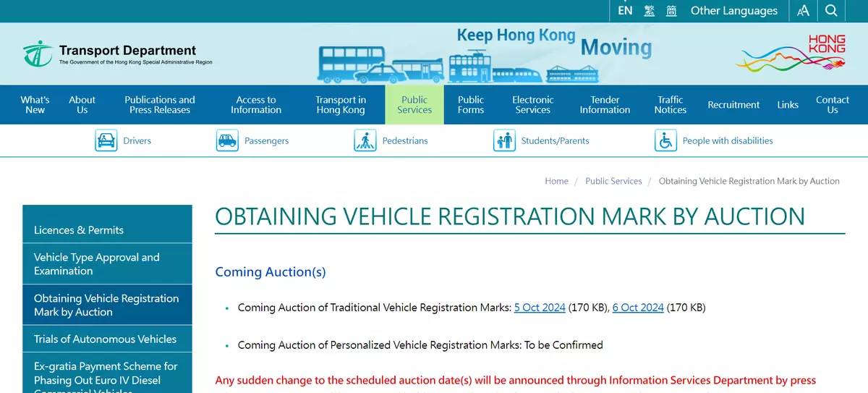
Task: Click the Pedestrians text link
Action: pos(405,140)
